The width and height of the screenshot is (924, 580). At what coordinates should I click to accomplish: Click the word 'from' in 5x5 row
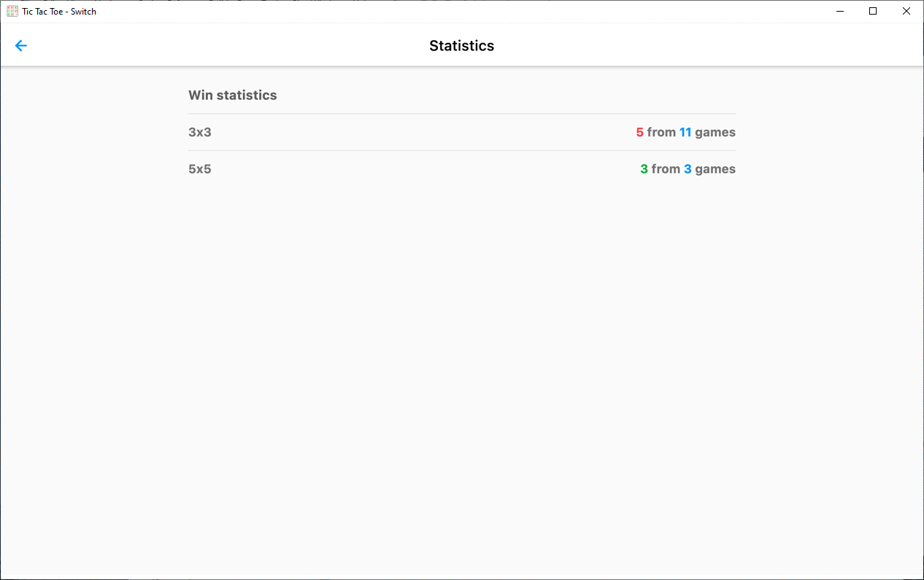666,169
